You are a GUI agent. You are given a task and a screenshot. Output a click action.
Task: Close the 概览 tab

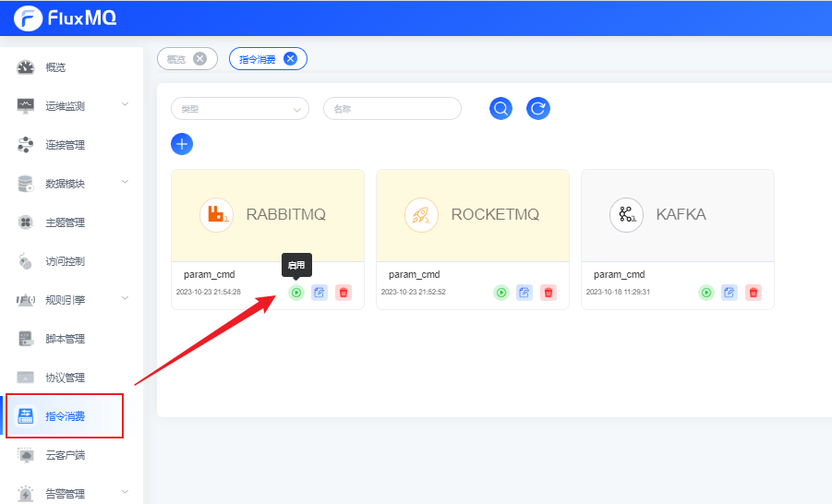(x=200, y=58)
